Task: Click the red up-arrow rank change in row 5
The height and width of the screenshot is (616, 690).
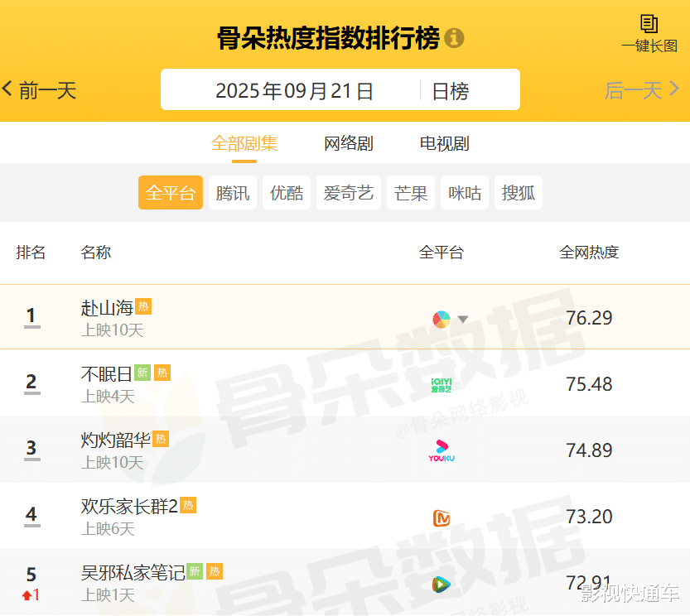Action: coord(31,594)
